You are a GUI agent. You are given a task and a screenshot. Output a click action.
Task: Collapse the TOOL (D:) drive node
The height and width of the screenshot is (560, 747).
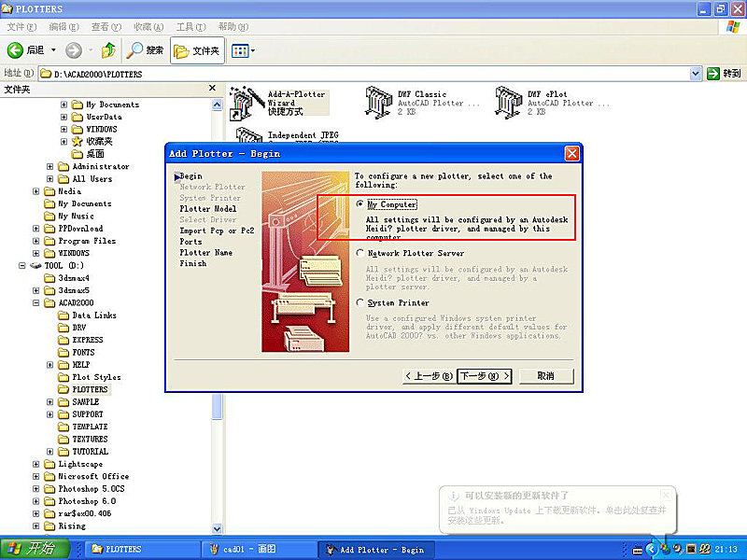pos(21,266)
